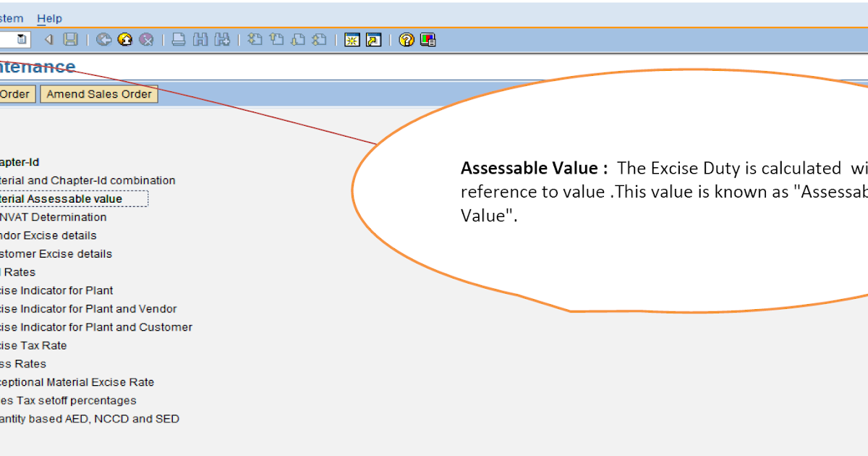
Task: Click the Cancel (red X) toolbar icon
Action: [x=148, y=40]
